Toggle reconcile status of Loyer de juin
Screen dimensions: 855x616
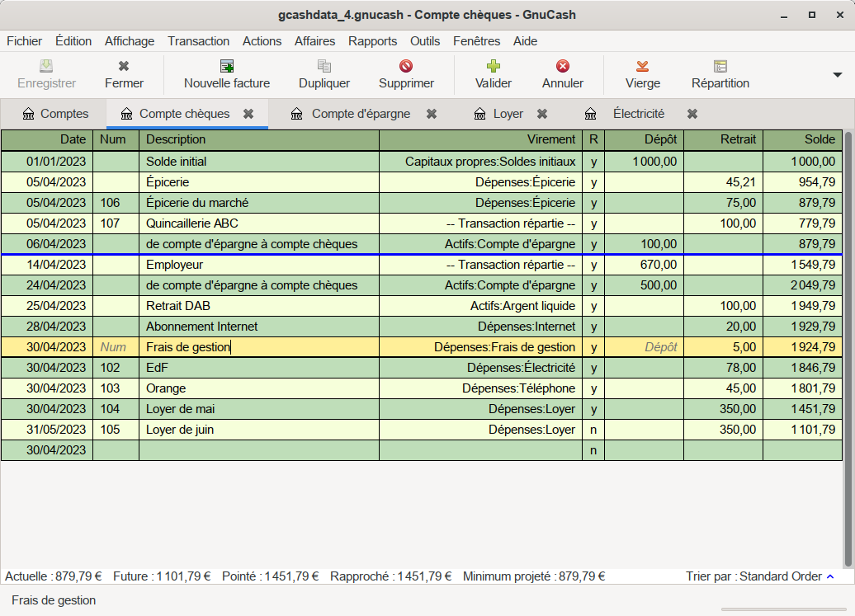point(593,430)
